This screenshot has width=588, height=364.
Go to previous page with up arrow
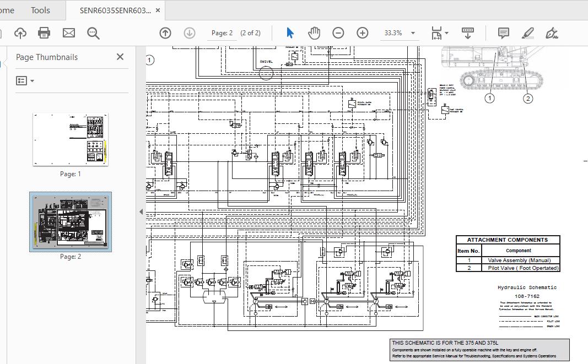pyautogui.click(x=165, y=33)
